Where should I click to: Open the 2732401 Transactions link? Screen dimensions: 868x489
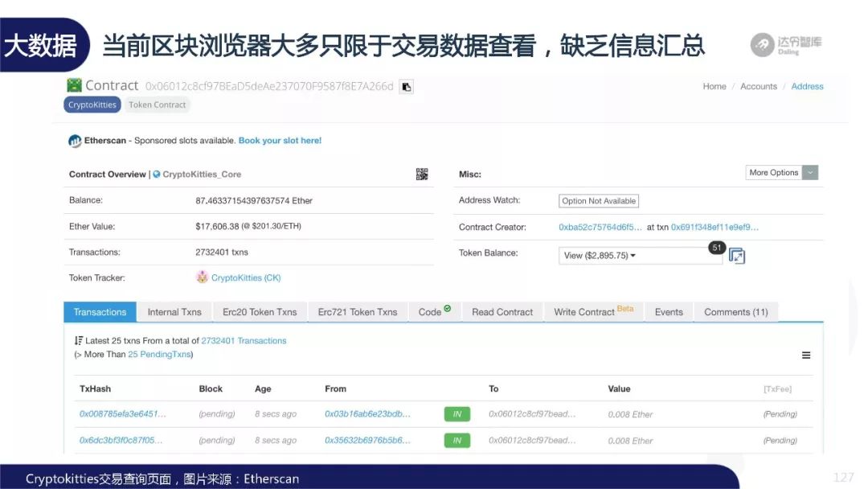click(x=244, y=340)
